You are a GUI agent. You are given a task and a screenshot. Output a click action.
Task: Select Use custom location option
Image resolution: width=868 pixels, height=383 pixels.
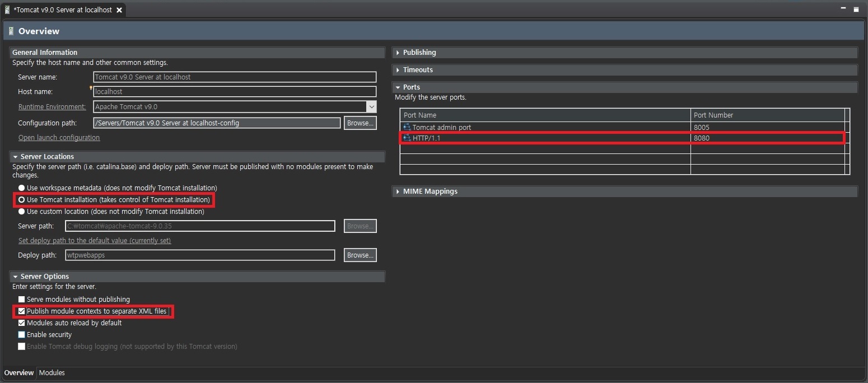22,212
